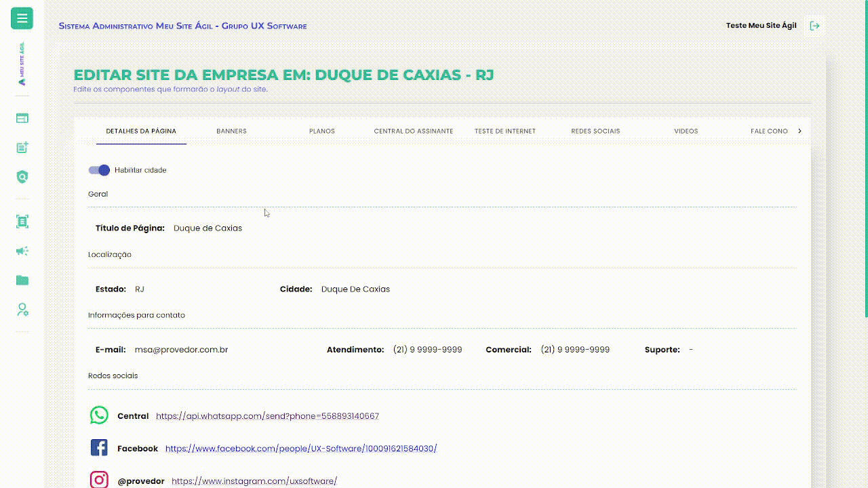This screenshot has height=488, width=868.
Task: Follow the Instagram uxsoftware link
Action: (254, 481)
